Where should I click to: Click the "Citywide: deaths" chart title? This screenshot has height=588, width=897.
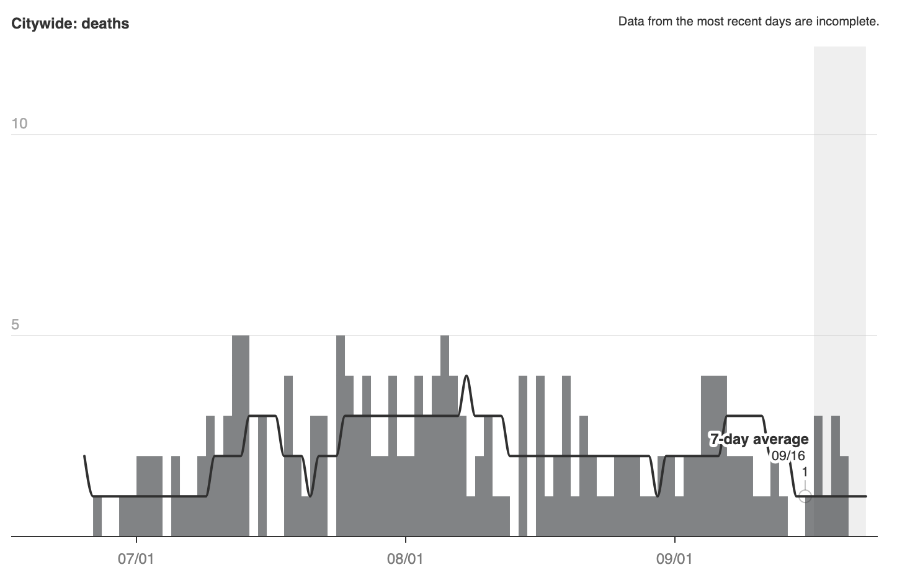(70, 24)
